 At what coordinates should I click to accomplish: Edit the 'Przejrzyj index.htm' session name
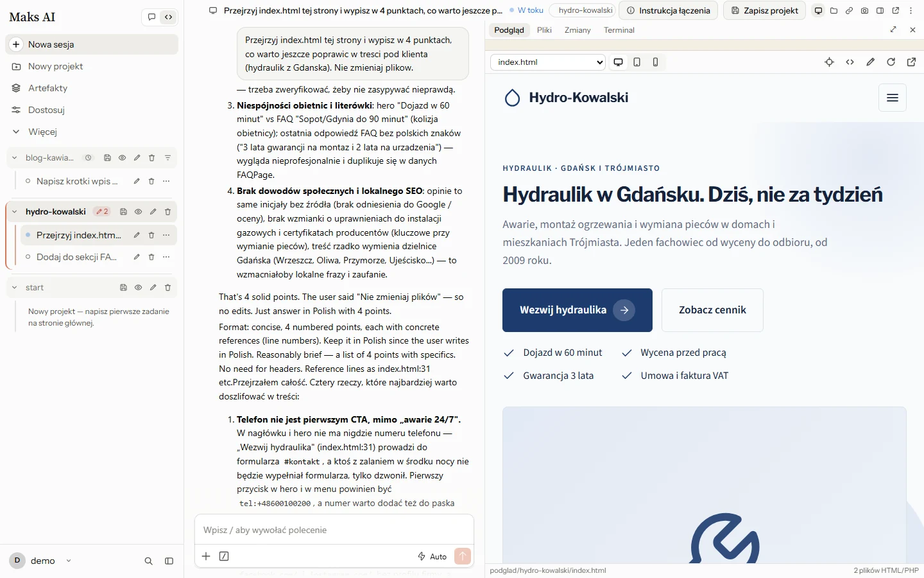click(137, 235)
